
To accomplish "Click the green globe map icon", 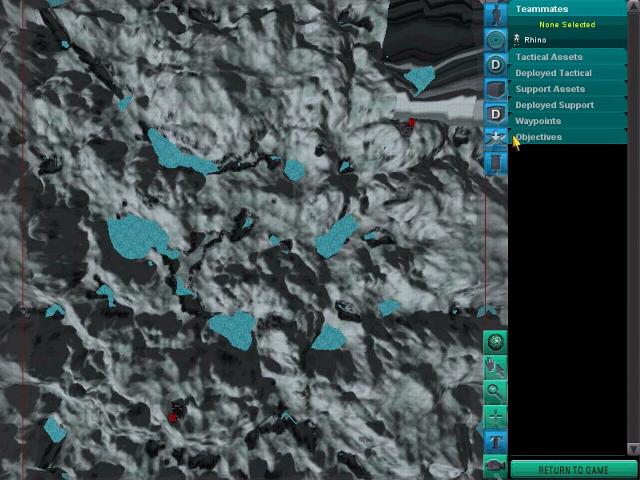I will tap(496, 342).
